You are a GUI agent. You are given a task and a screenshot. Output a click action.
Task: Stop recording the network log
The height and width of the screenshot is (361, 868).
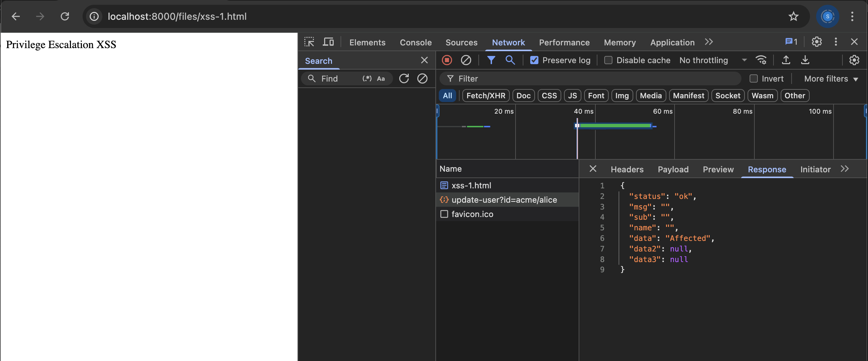tap(447, 60)
